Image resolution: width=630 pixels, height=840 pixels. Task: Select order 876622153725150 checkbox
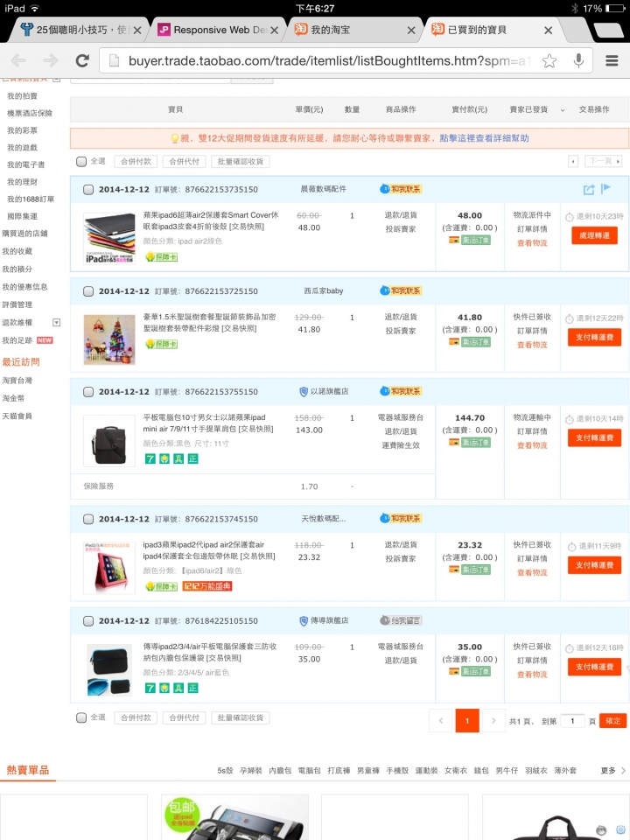(x=88, y=291)
